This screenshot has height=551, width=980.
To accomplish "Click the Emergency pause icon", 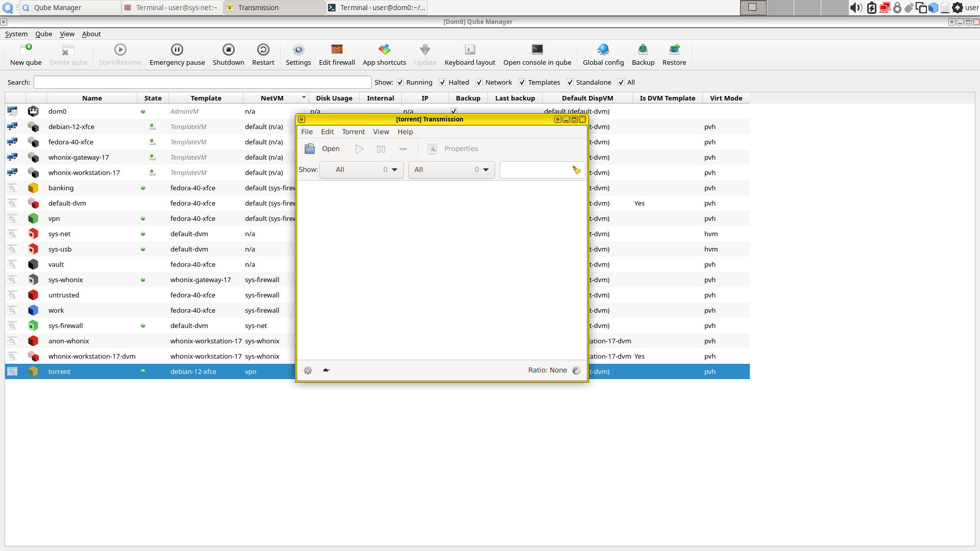I will [177, 49].
